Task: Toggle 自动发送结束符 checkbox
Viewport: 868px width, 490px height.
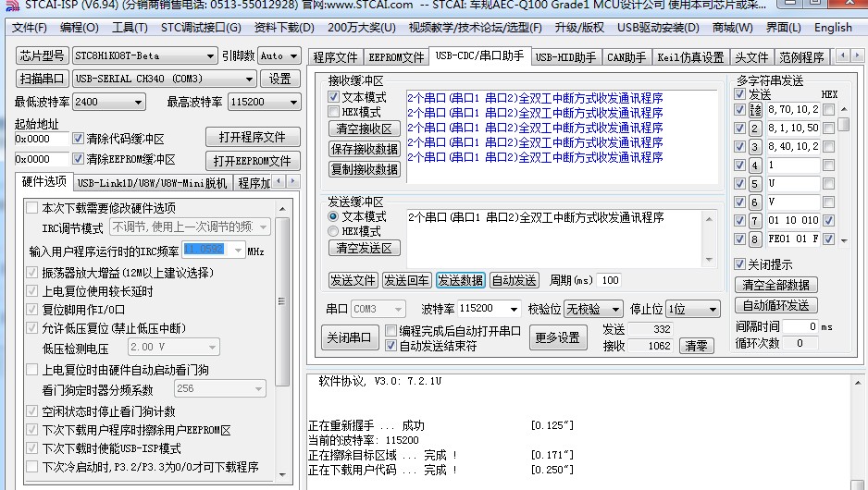Action: click(x=391, y=346)
